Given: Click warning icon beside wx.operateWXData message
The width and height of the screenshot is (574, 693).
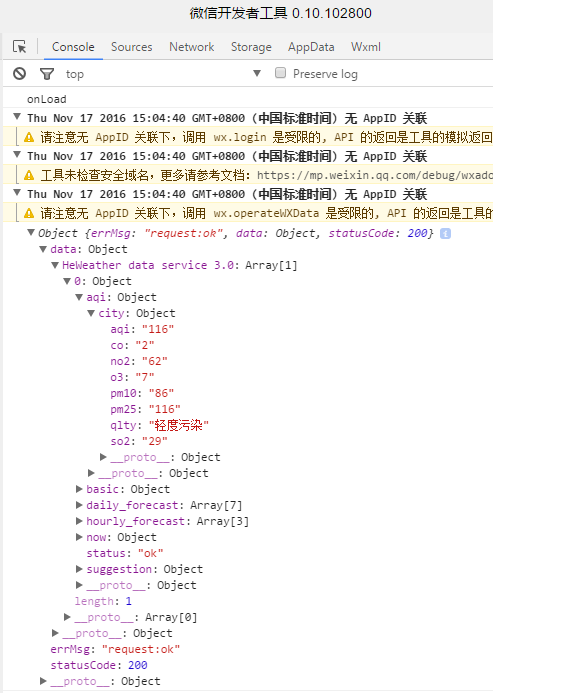Looking at the screenshot, I should click(x=29, y=213).
